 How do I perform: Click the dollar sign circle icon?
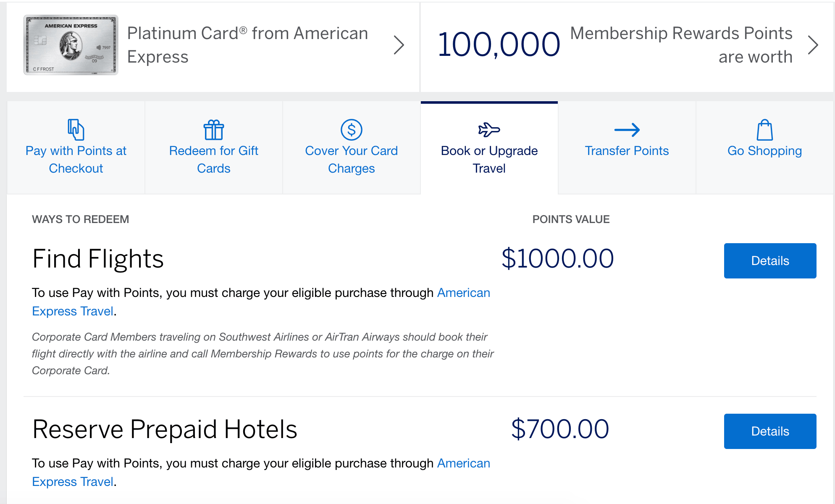coord(351,129)
